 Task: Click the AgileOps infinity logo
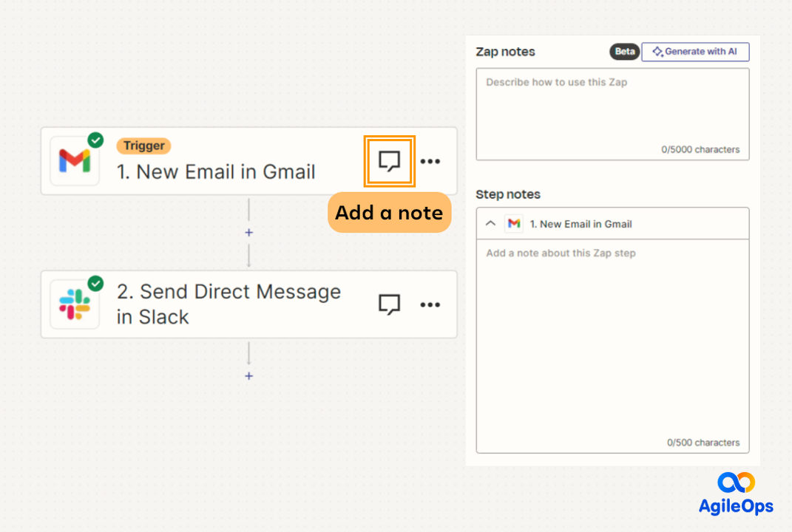pos(736,482)
